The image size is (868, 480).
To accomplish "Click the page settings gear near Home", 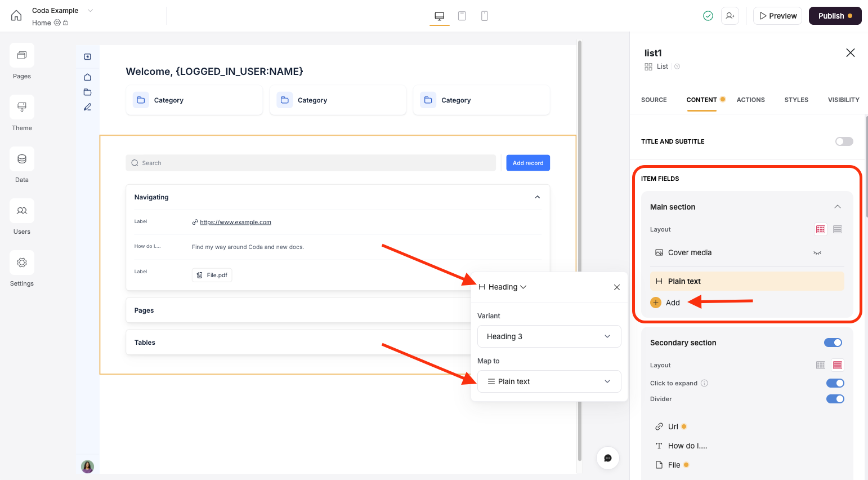I will click(57, 23).
